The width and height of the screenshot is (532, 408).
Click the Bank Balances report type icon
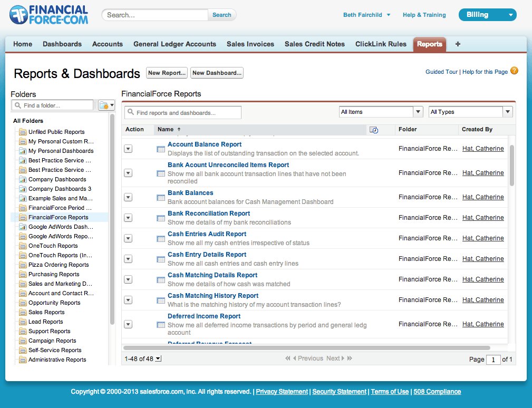point(161,198)
